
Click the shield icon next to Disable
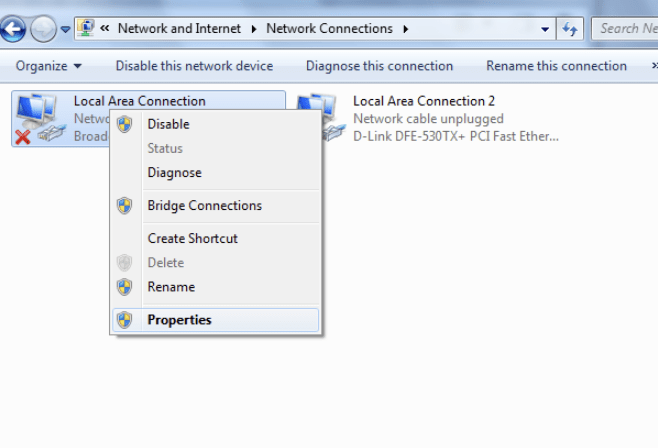[124, 125]
